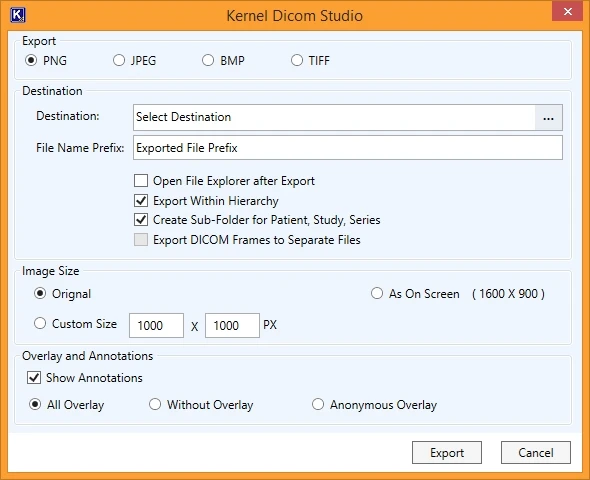Image resolution: width=590 pixels, height=480 pixels.
Task: Select All Overlay option
Action: (x=35, y=404)
